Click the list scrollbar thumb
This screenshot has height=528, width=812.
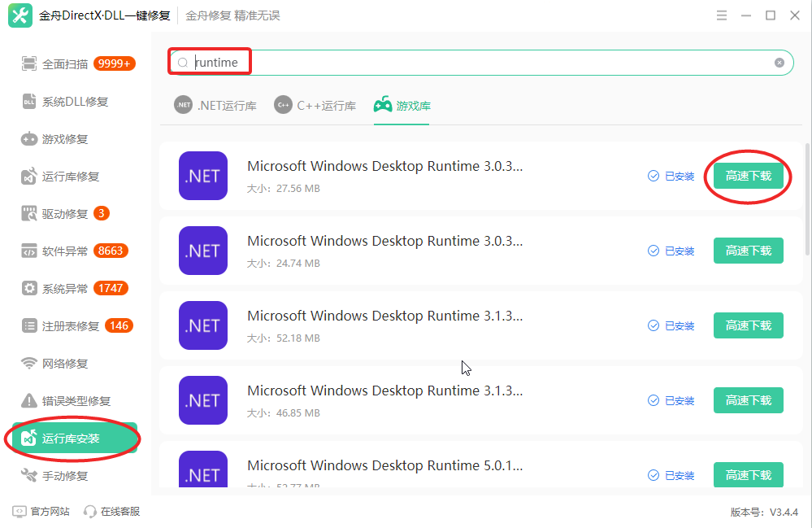(x=808, y=199)
